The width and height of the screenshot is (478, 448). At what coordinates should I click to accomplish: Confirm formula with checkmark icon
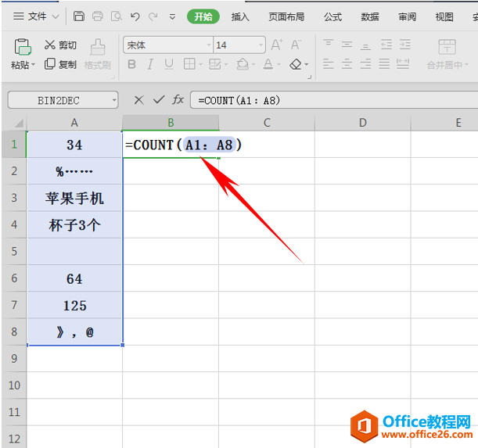[159, 99]
